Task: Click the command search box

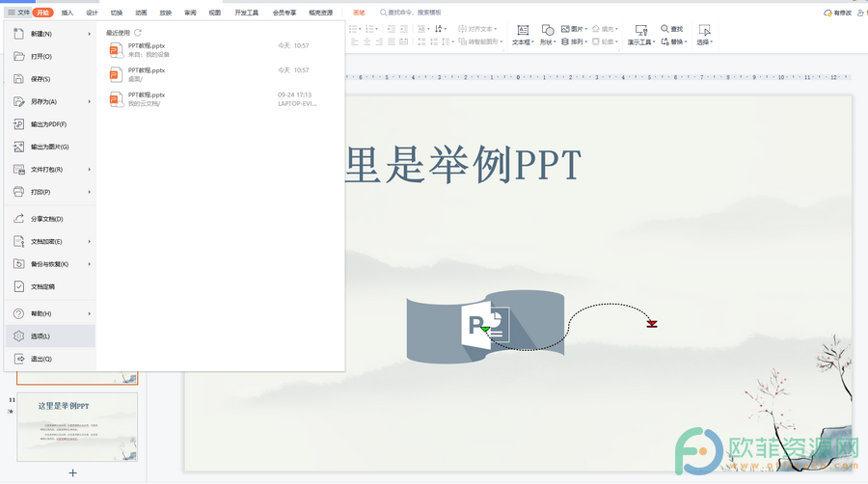Action: coord(411,13)
